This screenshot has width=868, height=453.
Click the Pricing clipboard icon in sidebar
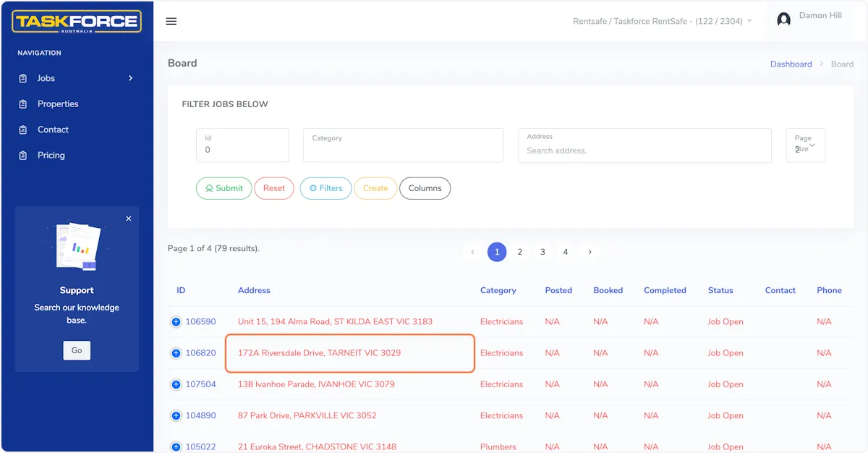pos(23,156)
